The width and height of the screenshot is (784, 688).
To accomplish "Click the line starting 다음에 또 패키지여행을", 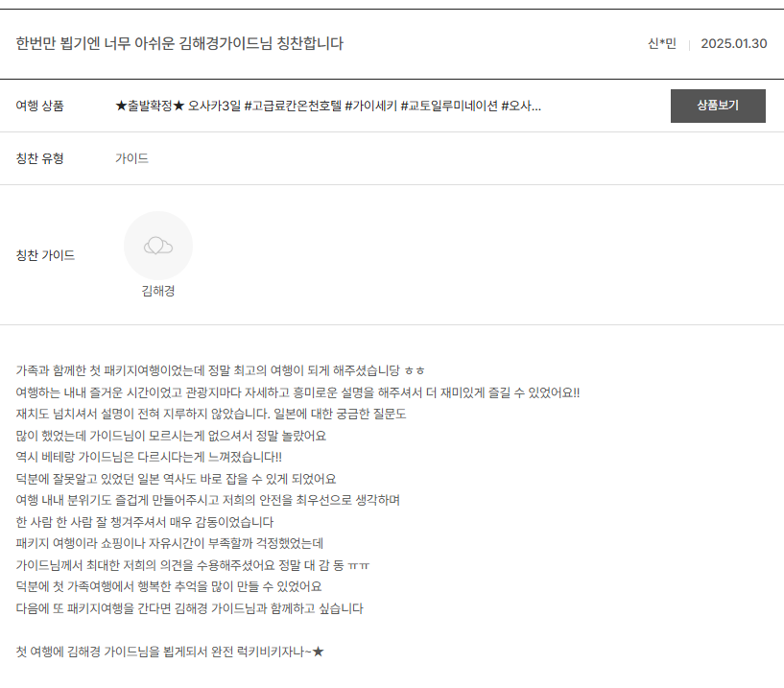I will tap(189, 608).
